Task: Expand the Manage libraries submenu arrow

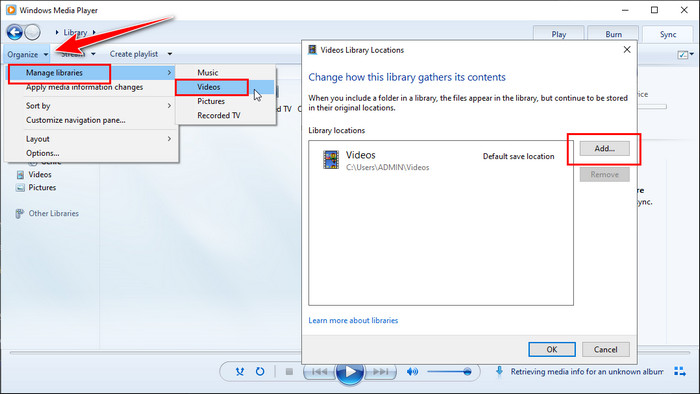Action: click(x=169, y=72)
